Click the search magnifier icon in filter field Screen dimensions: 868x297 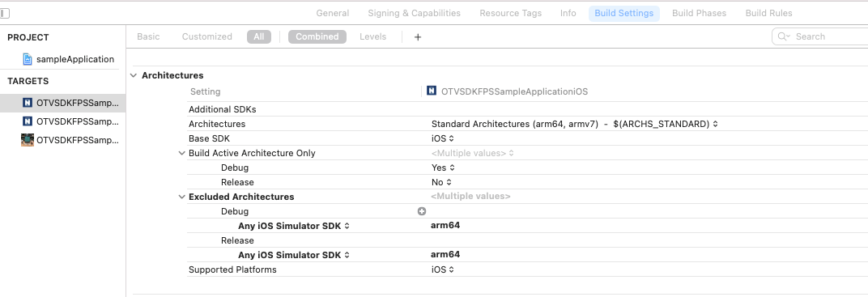pos(784,36)
